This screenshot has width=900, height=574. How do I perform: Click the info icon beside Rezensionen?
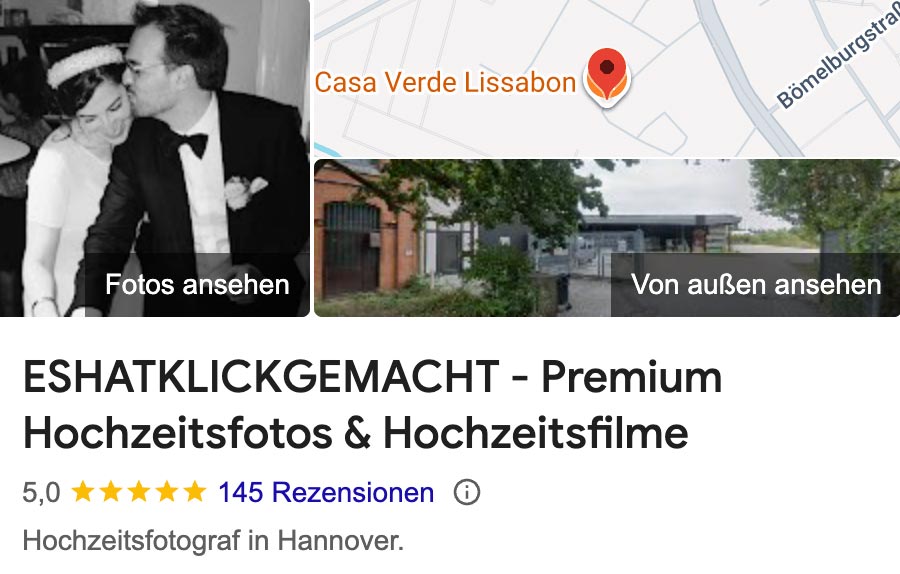[467, 492]
